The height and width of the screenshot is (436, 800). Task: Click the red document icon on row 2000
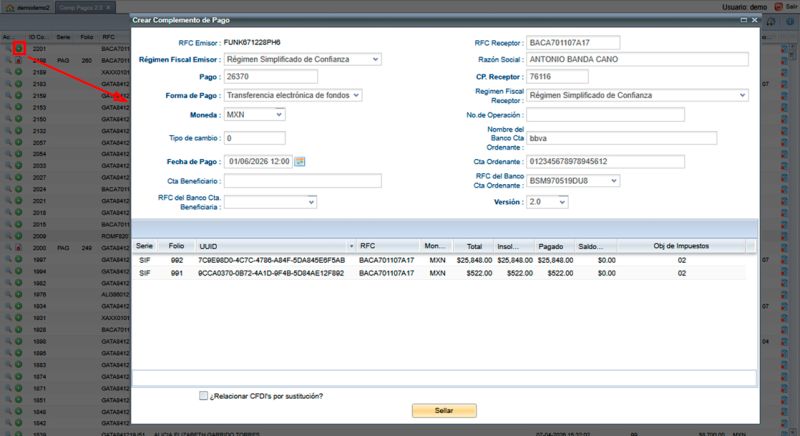coord(18,247)
